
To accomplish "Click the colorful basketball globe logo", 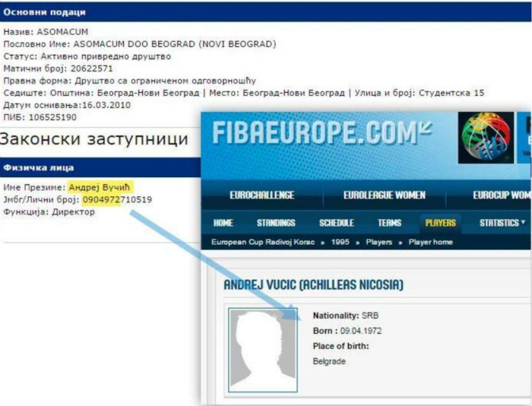I will pos(486,138).
